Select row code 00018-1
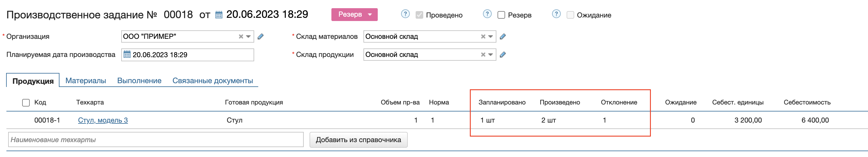 tap(47, 120)
